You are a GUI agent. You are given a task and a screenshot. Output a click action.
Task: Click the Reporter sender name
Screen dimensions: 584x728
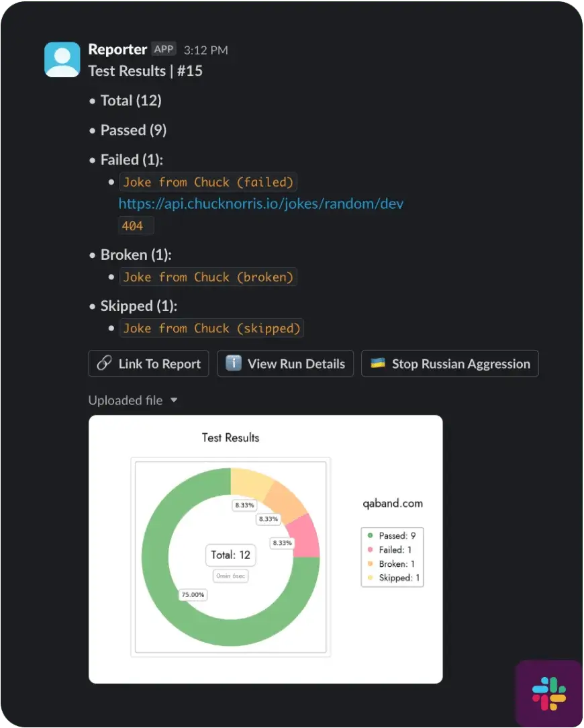click(x=117, y=49)
